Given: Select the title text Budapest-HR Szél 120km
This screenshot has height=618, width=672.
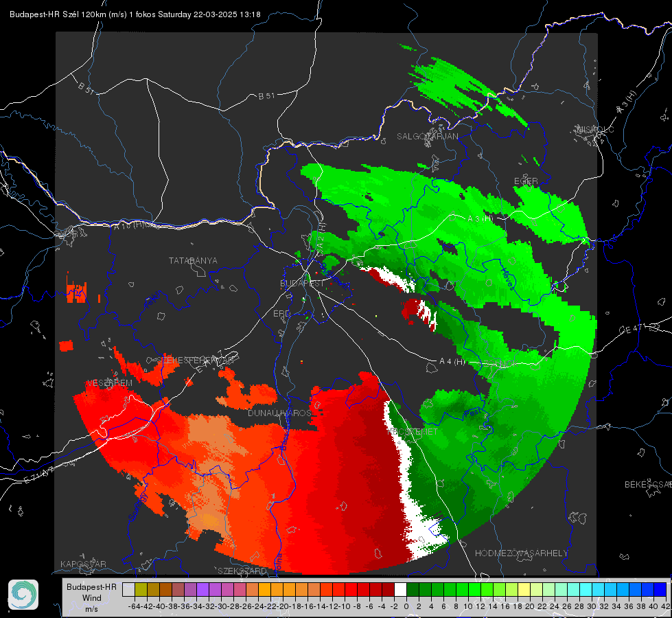Looking at the screenshot, I should point(58,14).
